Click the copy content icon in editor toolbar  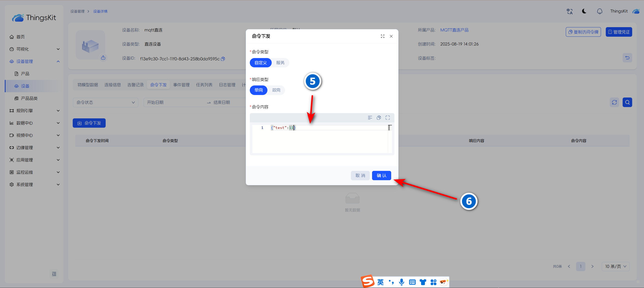pos(379,118)
